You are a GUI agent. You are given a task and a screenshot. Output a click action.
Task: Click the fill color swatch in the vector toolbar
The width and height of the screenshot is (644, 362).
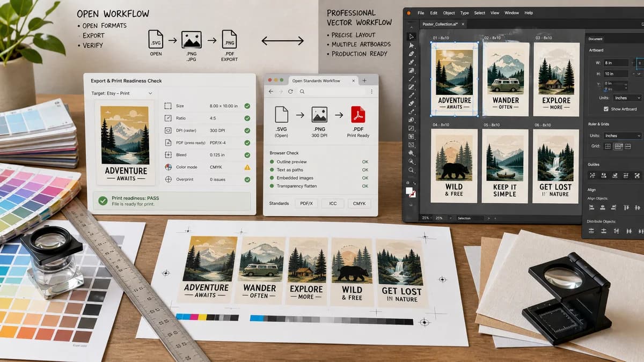pos(410,191)
